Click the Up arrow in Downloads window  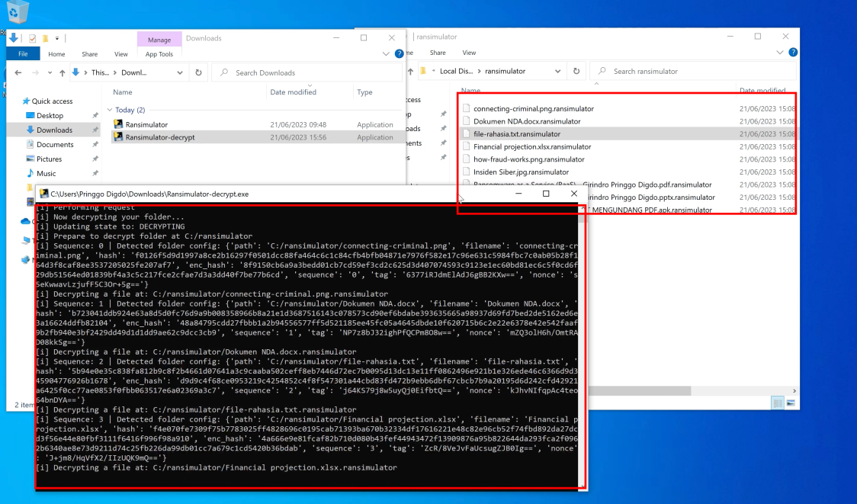pyautogui.click(x=63, y=72)
